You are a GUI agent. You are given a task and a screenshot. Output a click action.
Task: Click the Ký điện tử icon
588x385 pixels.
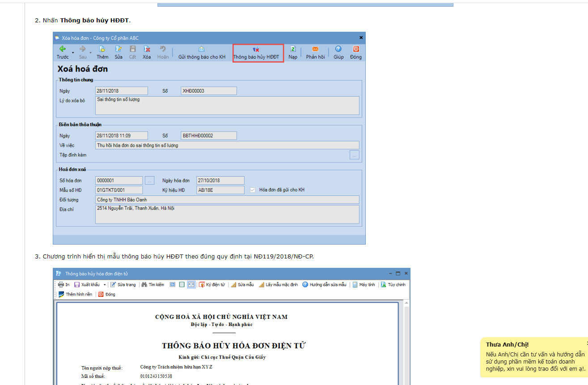202,285
